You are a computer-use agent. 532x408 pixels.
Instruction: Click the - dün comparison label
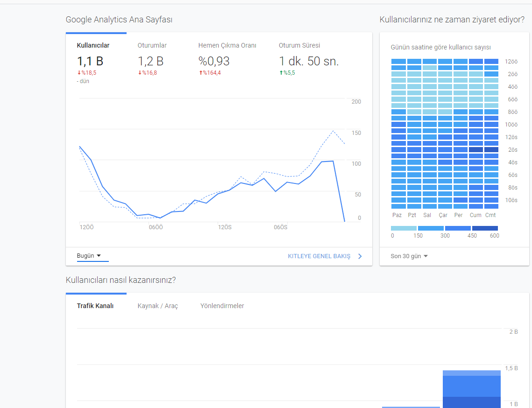[x=83, y=81]
